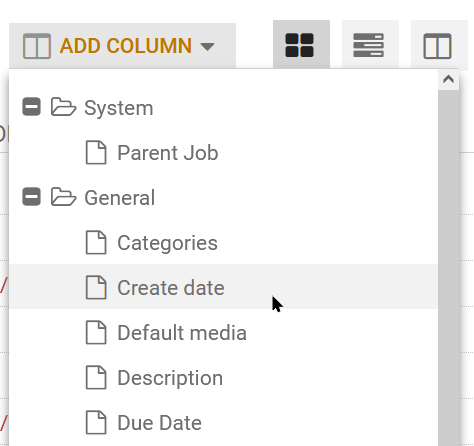Viewport: 474px width, 446px height.
Task: Collapse the System group with minus box
Action: tap(31, 107)
